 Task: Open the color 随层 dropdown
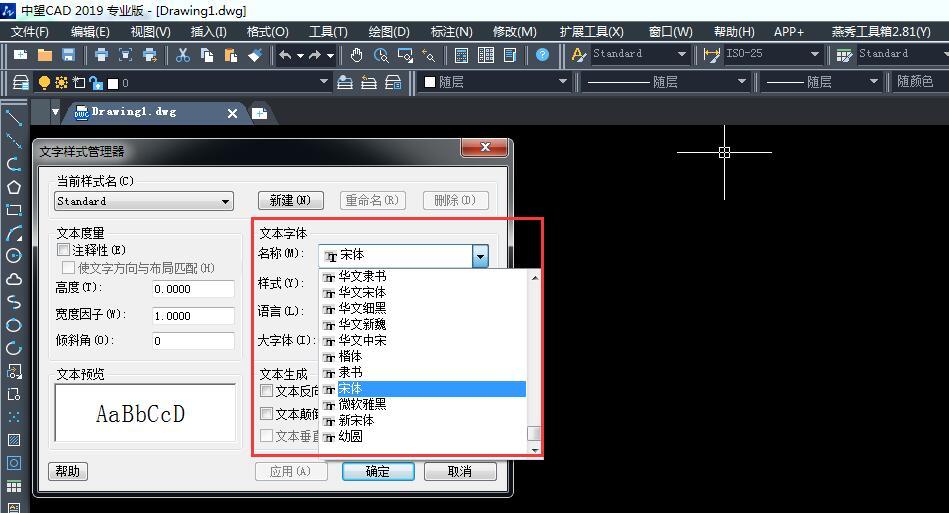[x=563, y=82]
